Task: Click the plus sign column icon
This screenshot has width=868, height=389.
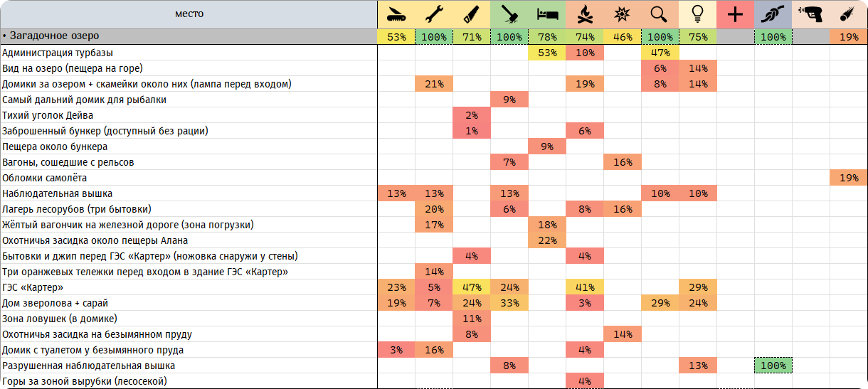Action: click(735, 14)
